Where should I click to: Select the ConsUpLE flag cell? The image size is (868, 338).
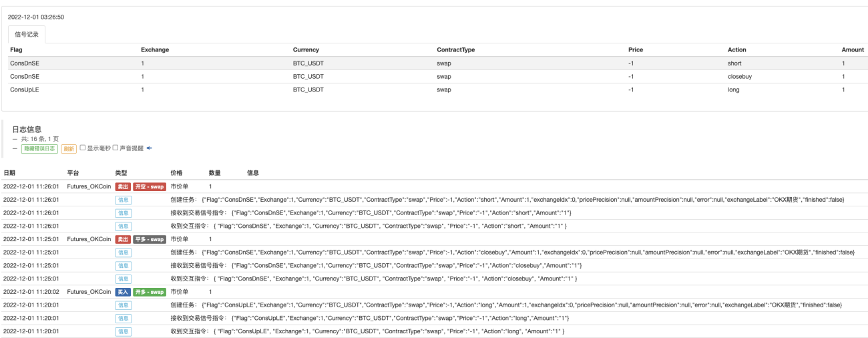(25, 90)
